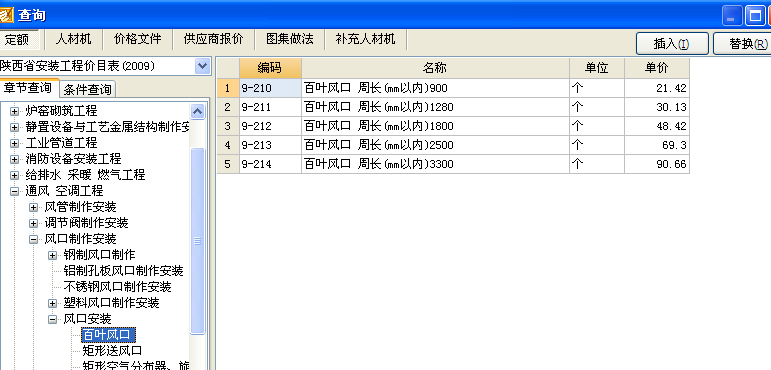Select 风管制作安装 tree item

click(x=81, y=207)
